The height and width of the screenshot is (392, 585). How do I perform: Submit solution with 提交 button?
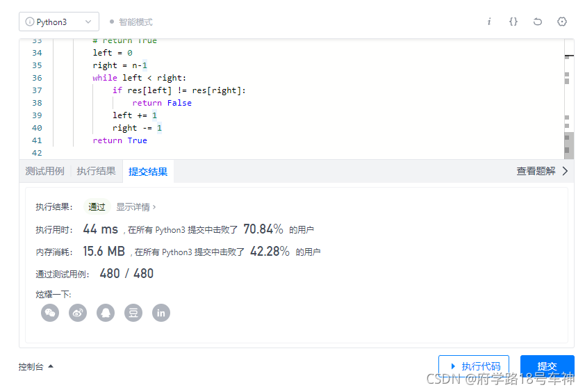coord(547,366)
